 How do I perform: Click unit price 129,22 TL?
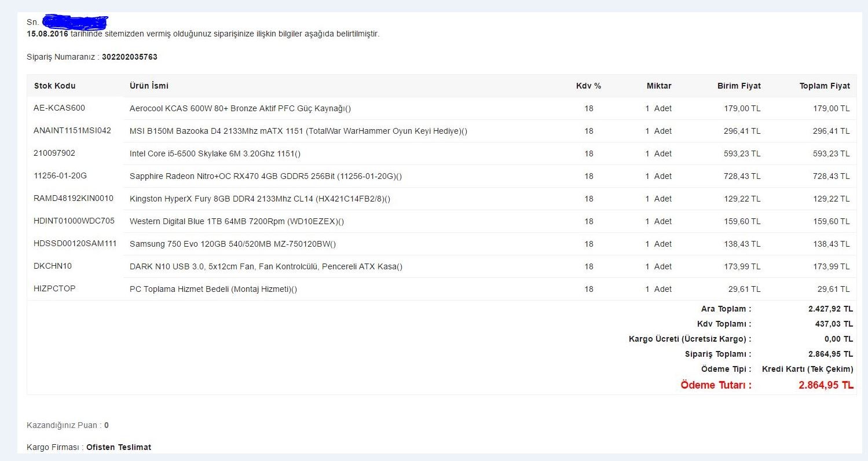[742, 199]
